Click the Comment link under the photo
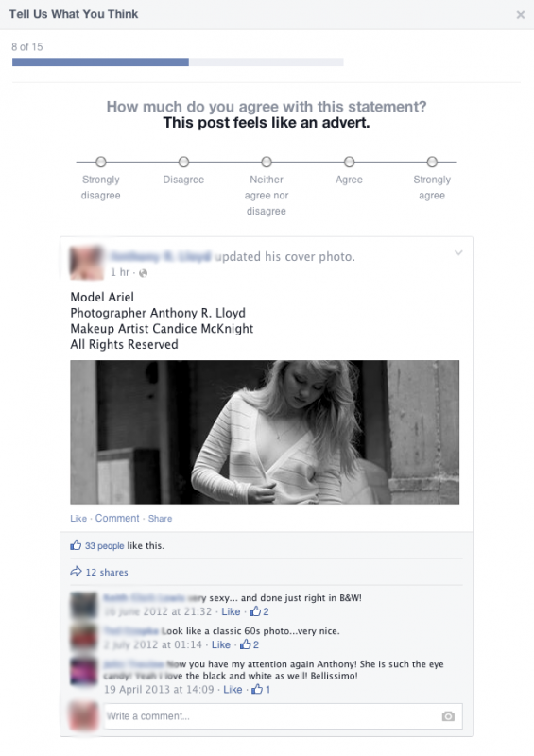 (117, 518)
